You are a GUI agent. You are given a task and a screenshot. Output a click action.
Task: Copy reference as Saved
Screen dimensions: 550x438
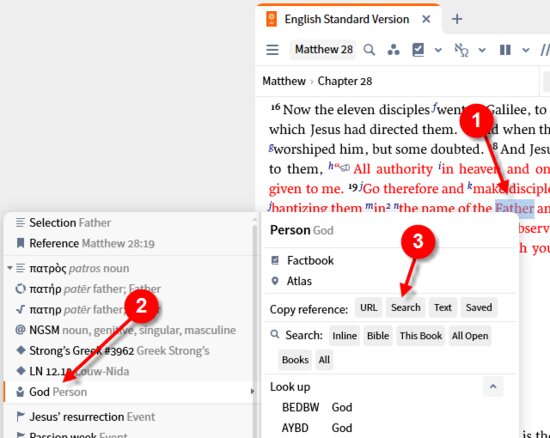tap(479, 308)
